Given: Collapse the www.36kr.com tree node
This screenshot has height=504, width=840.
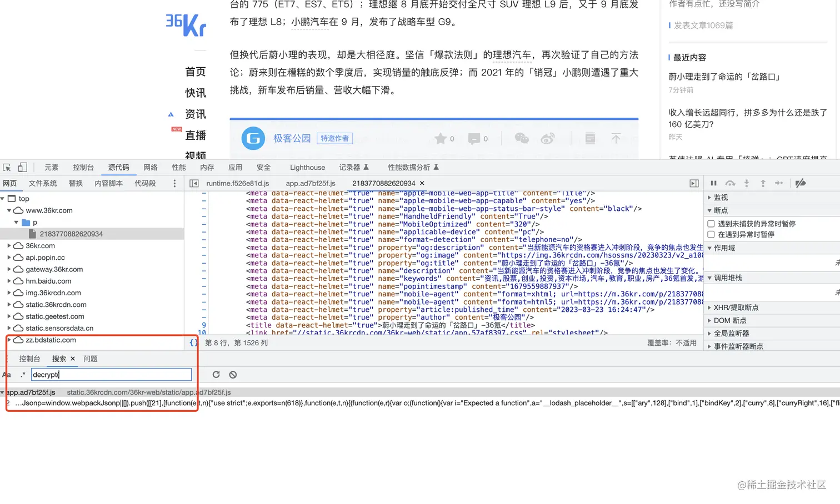Looking at the screenshot, I should [x=9, y=210].
